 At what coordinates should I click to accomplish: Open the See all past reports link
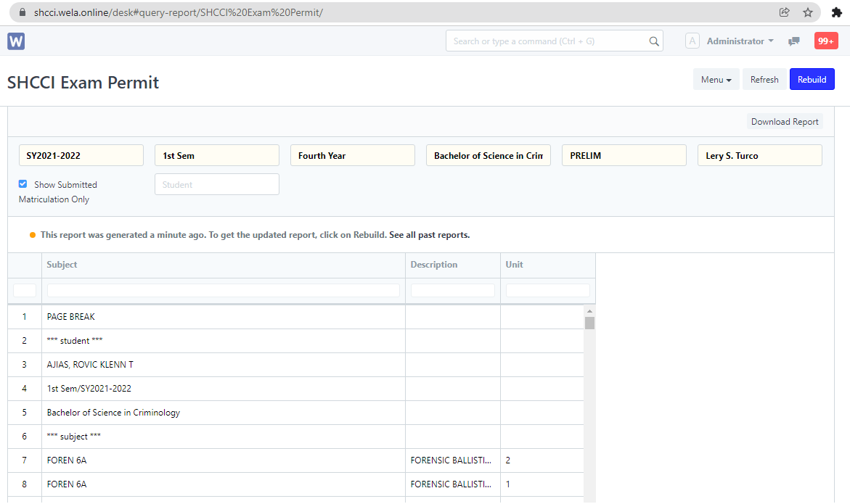[429, 235]
